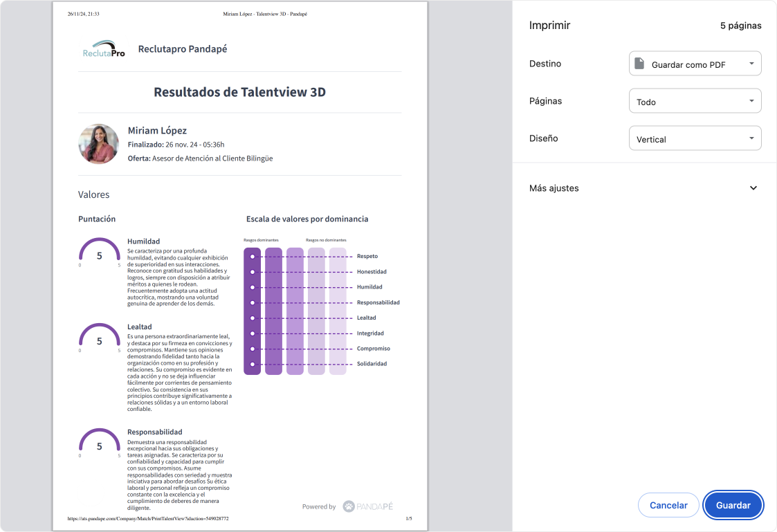Click the Humildad score gauge
Screen dimensions: 777x532
(x=99, y=252)
